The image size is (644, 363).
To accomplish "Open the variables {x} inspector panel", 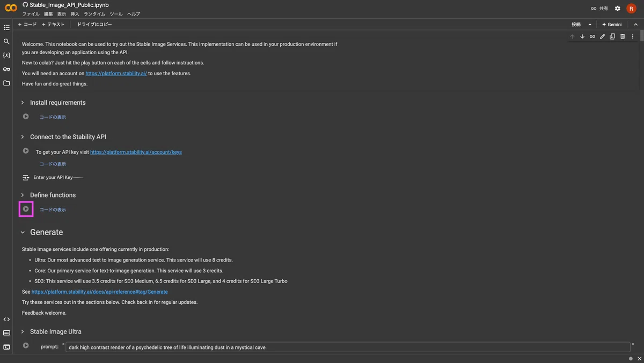I will pyautogui.click(x=6, y=55).
